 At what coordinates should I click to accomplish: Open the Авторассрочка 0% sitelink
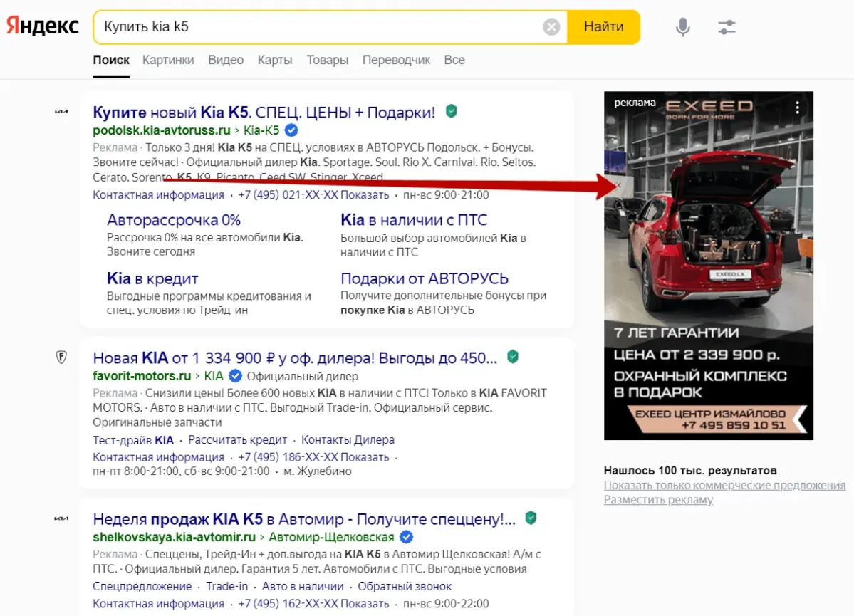(174, 220)
